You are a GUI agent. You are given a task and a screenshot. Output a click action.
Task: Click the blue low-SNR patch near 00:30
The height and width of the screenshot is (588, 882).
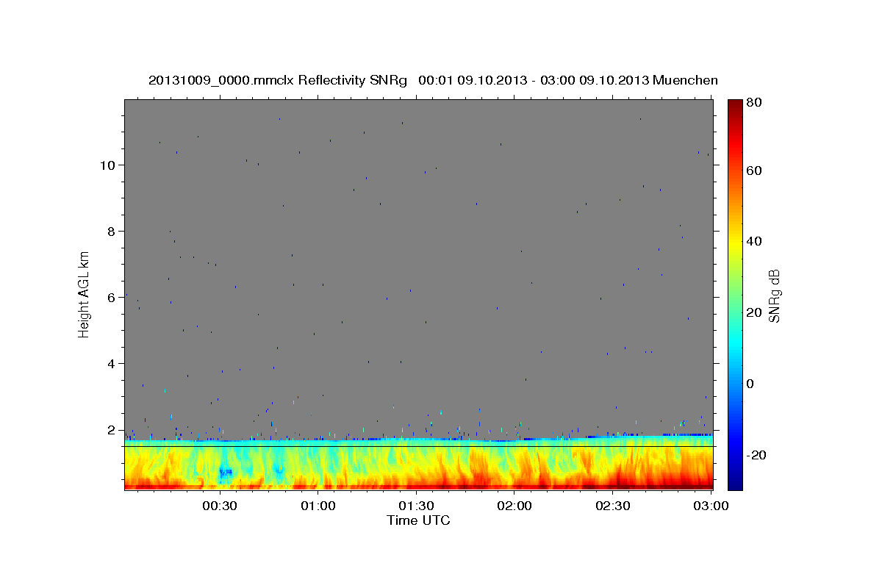226,472
